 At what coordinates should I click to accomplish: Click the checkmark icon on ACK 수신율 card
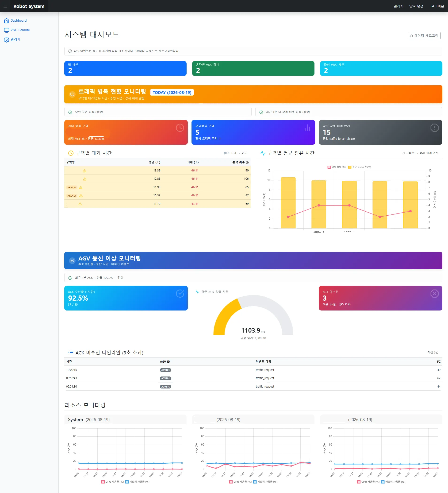click(x=180, y=293)
